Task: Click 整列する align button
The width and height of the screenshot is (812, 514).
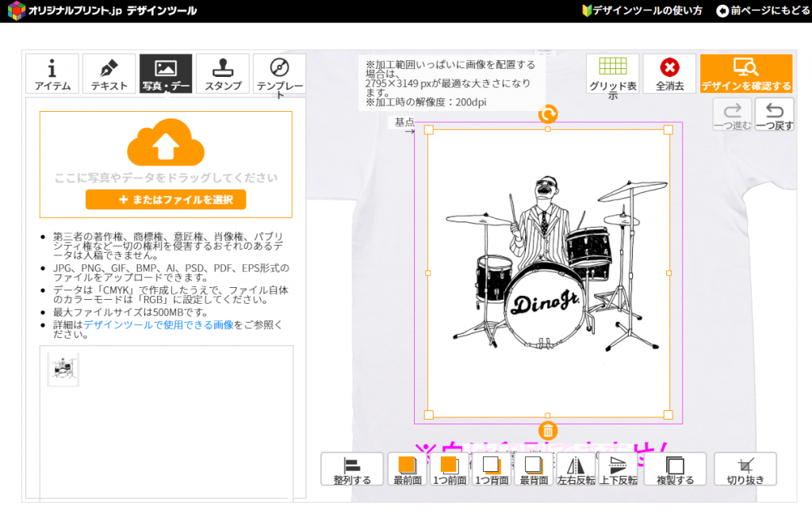Action: [x=352, y=470]
